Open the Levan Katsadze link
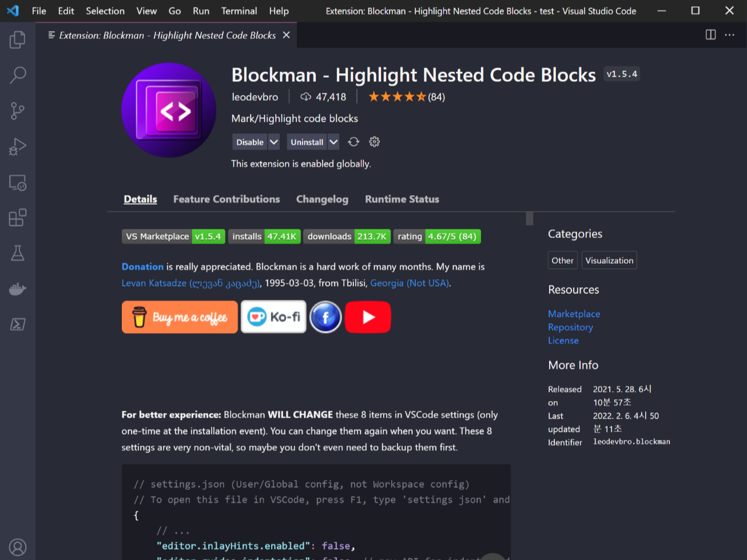This screenshot has height=560, width=747. click(191, 283)
